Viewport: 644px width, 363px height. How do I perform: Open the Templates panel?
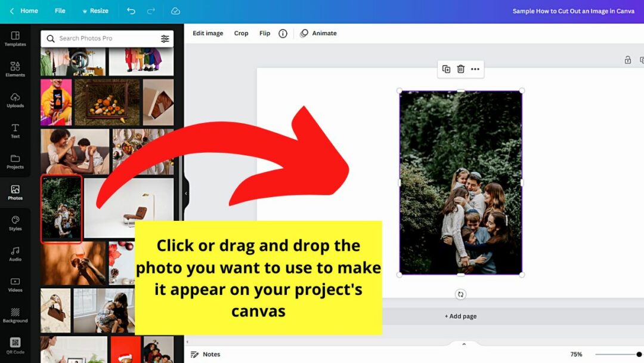(15, 38)
